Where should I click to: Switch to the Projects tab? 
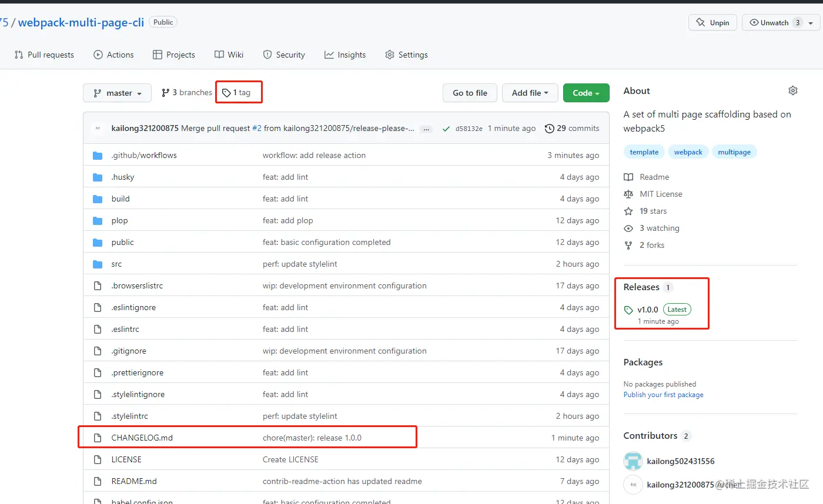coord(173,55)
